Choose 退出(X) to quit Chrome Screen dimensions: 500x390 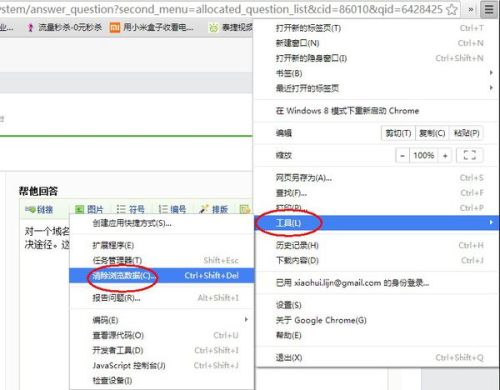tap(377, 358)
